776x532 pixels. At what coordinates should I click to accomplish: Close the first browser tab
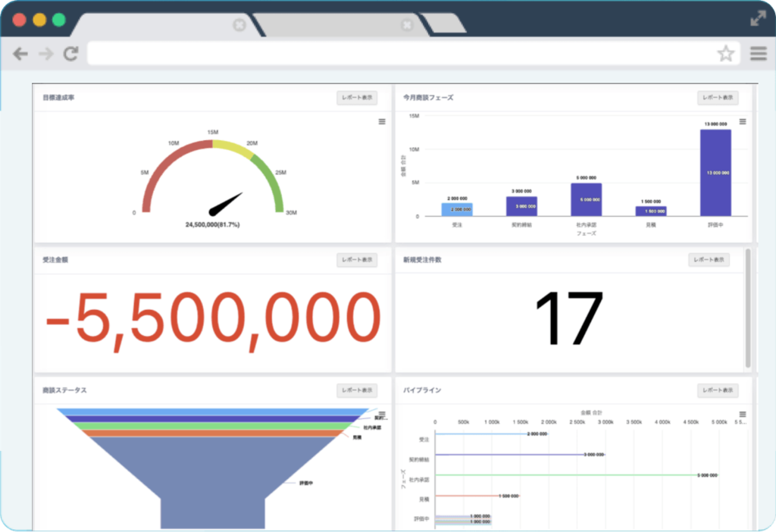point(239,25)
